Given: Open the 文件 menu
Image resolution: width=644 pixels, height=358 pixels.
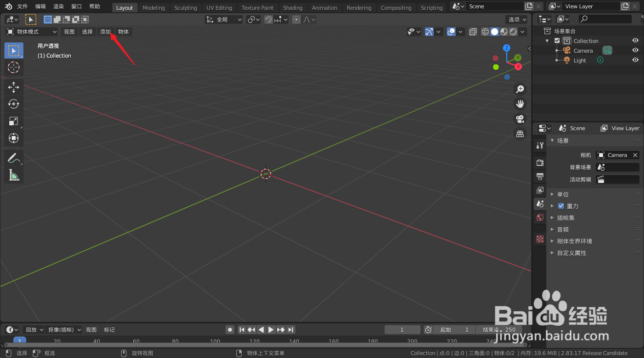Looking at the screenshot, I should (x=22, y=6).
